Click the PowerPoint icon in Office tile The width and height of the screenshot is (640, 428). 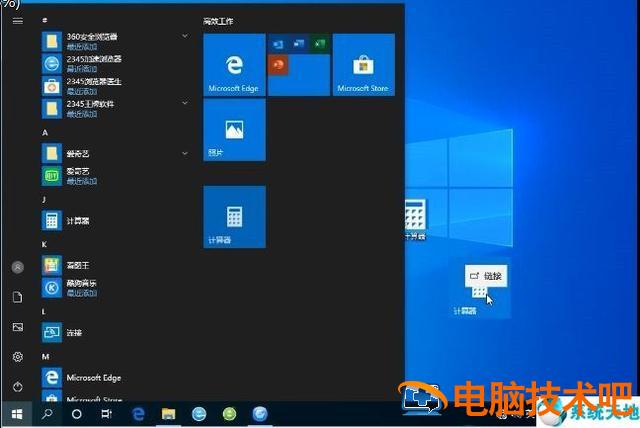click(278, 65)
